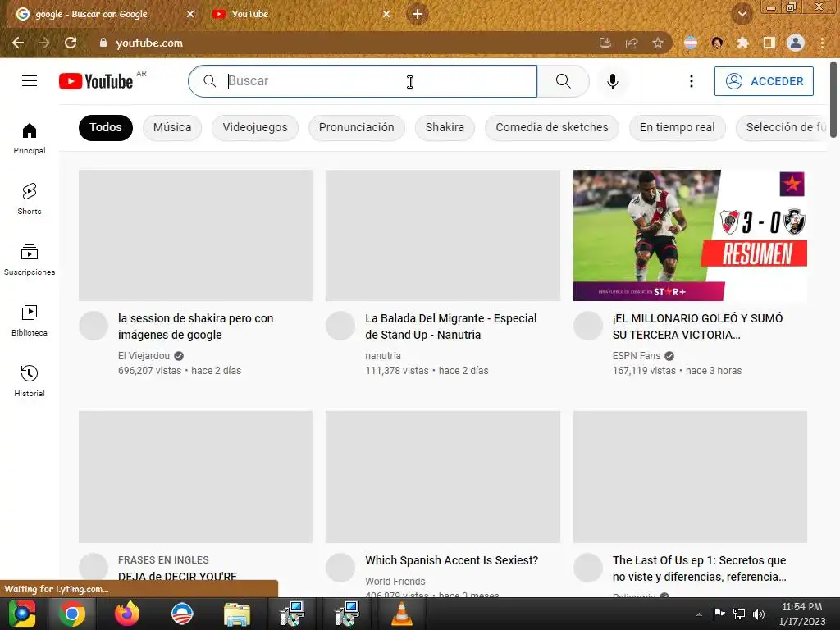This screenshot has height=630, width=840.
Task: Click the youtube.com address bar
Action: [x=343, y=43]
